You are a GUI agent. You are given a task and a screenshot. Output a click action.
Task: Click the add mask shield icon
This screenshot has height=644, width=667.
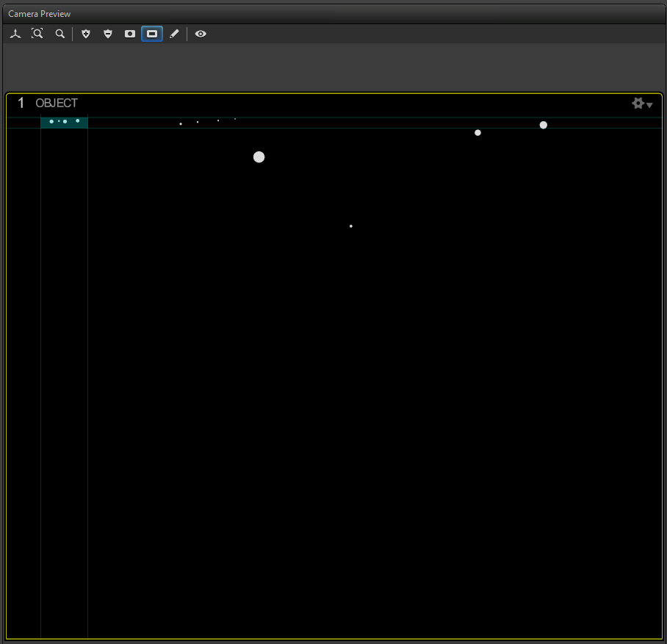point(86,34)
